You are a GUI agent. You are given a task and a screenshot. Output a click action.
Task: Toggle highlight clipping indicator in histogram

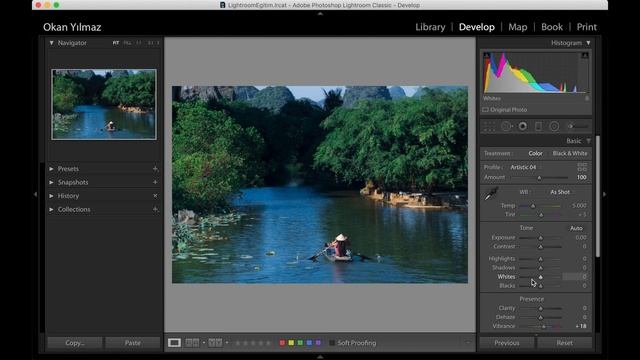click(x=585, y=55)
